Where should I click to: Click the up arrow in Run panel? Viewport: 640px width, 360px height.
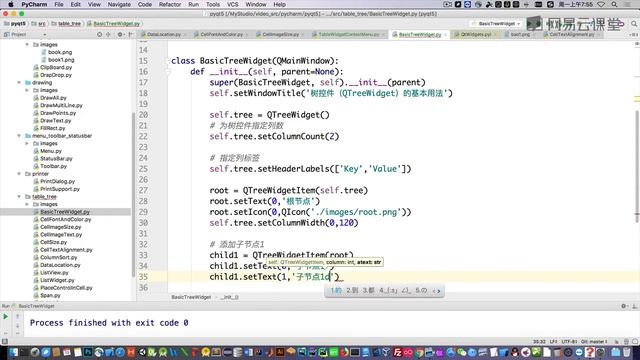coord(18,316)
